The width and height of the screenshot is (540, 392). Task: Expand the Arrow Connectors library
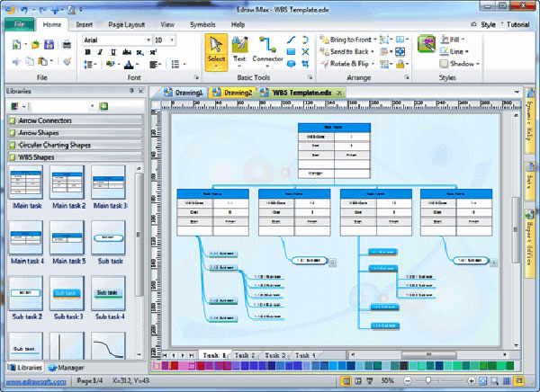[75, 120]
